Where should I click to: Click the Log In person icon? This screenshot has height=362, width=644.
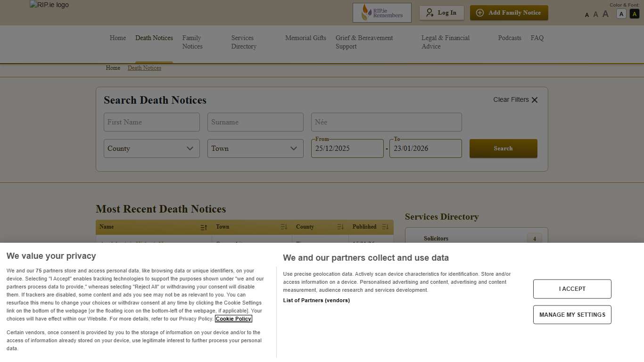(429, 13)
